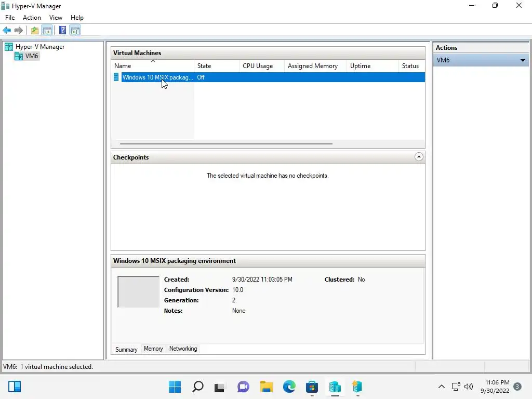This screenshot has width=532, height=399.
Task: Click the Created date value
Action: 262,280
